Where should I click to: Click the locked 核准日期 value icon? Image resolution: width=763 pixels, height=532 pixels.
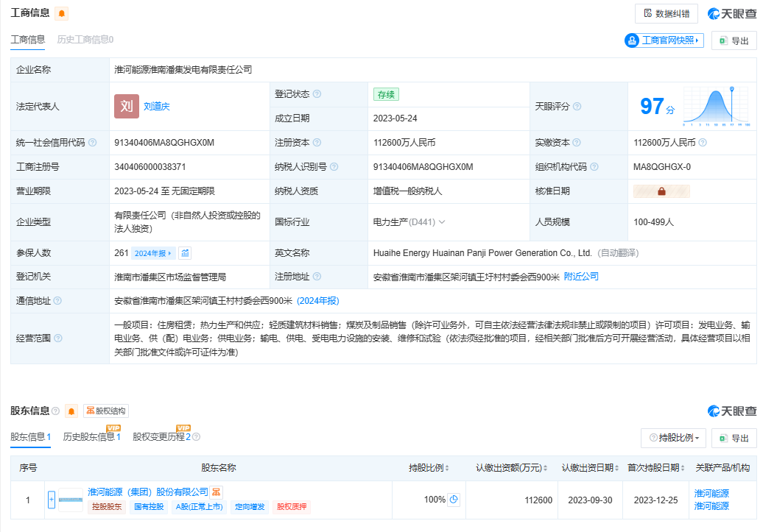pyautogui.click(x=661, y=191)
